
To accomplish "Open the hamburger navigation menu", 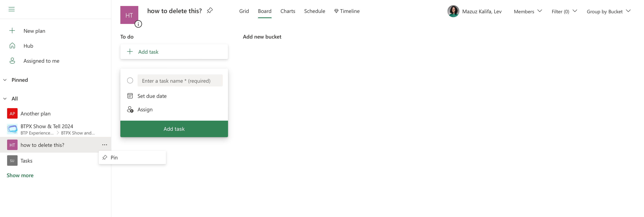I will click(x=12, y=9).
